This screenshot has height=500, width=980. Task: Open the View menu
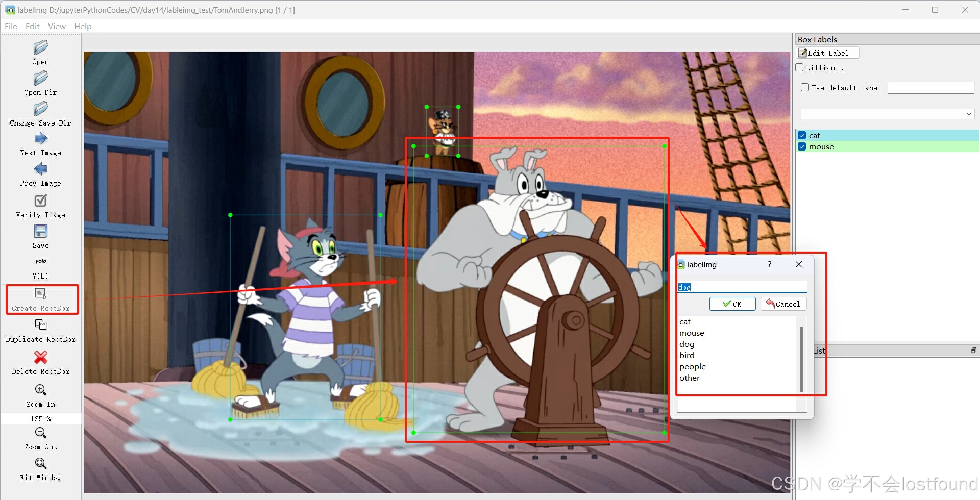tap(57, 27)
